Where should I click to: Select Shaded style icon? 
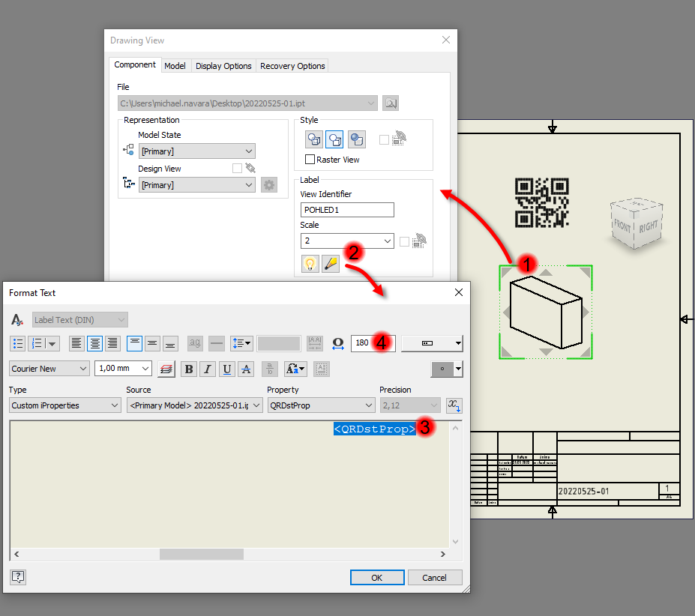coord(357,139)
